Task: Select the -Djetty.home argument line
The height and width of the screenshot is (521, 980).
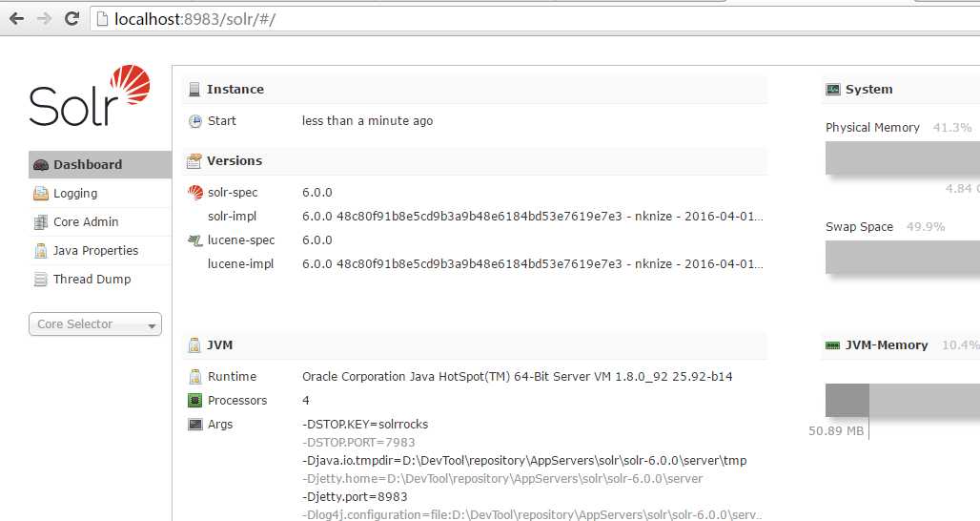Action: 501,478
